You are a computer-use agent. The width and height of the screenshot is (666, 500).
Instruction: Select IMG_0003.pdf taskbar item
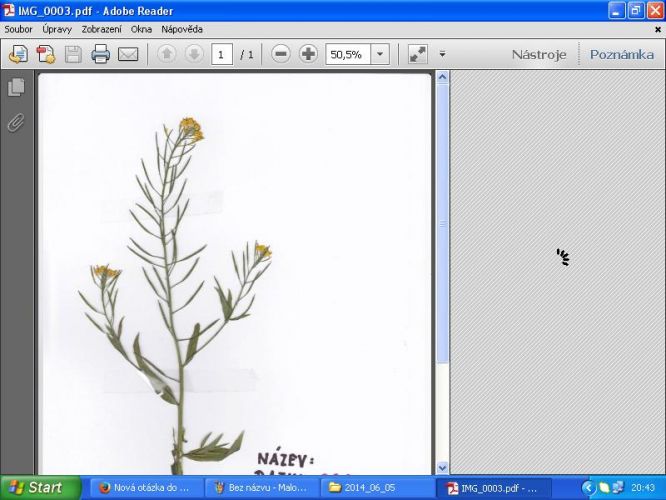click(494, 488)
